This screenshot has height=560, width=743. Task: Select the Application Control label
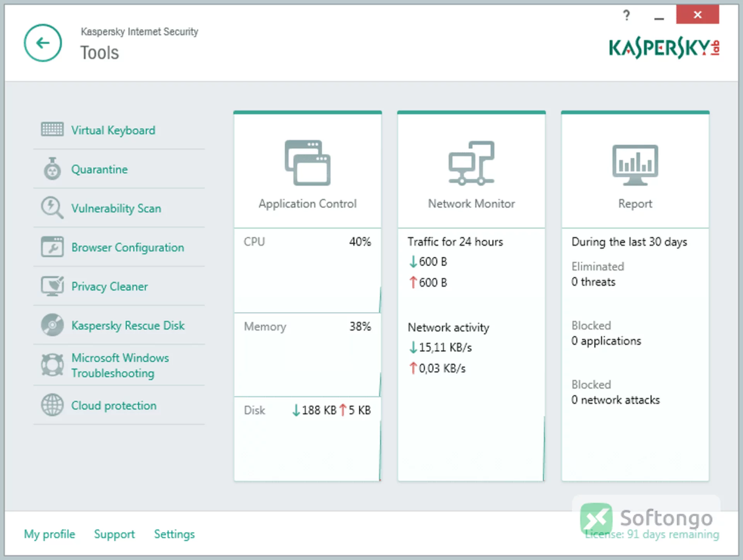point(308,204)
